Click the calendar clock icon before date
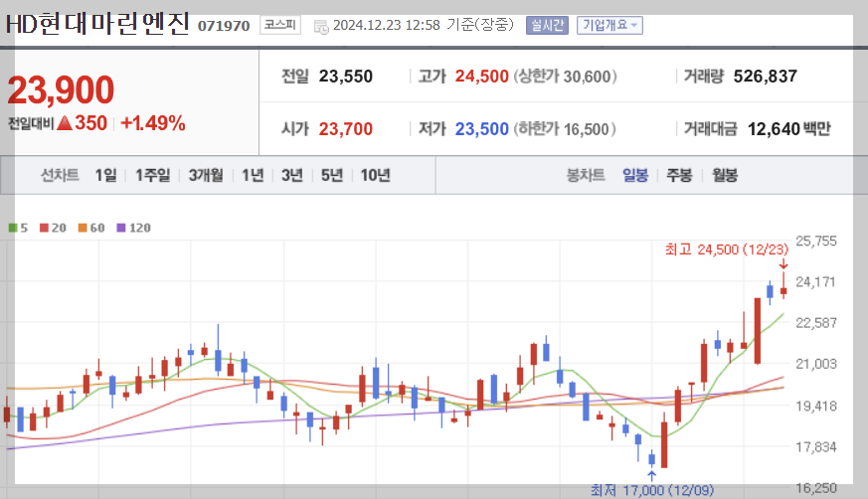This screenshot has width=868, height=499. 320,26
